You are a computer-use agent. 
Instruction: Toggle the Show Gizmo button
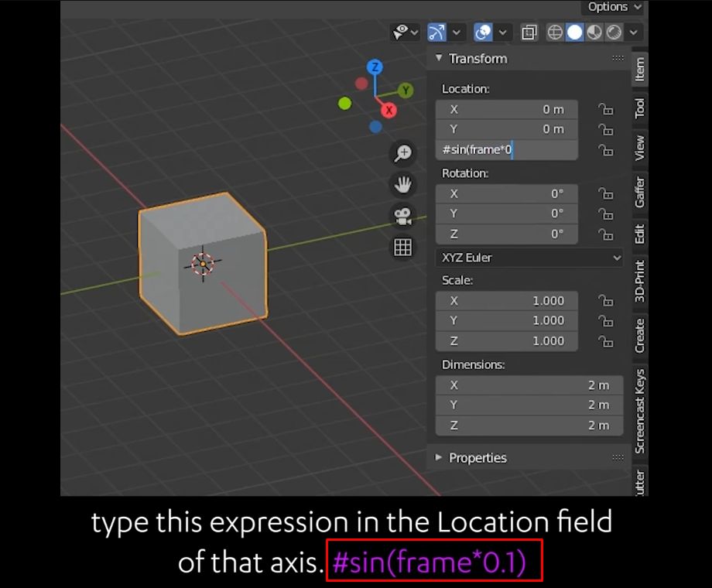[436, 32]
